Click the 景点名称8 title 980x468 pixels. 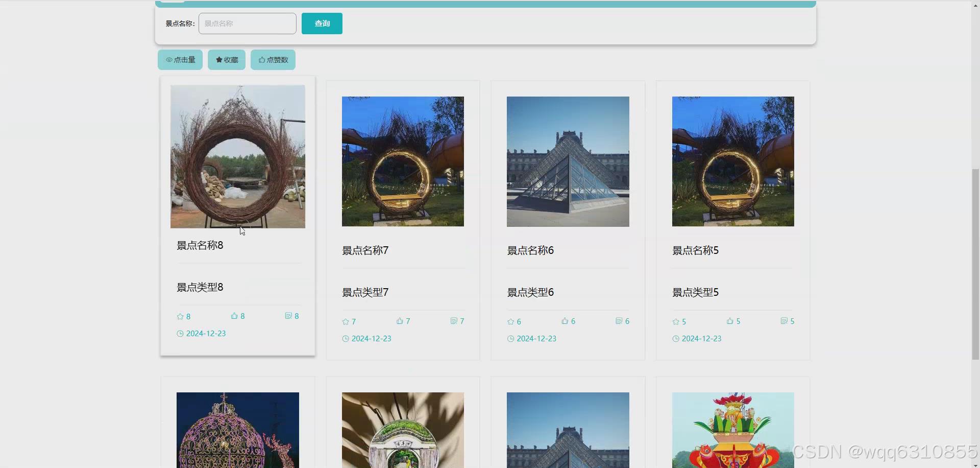(x=200, y=245)
